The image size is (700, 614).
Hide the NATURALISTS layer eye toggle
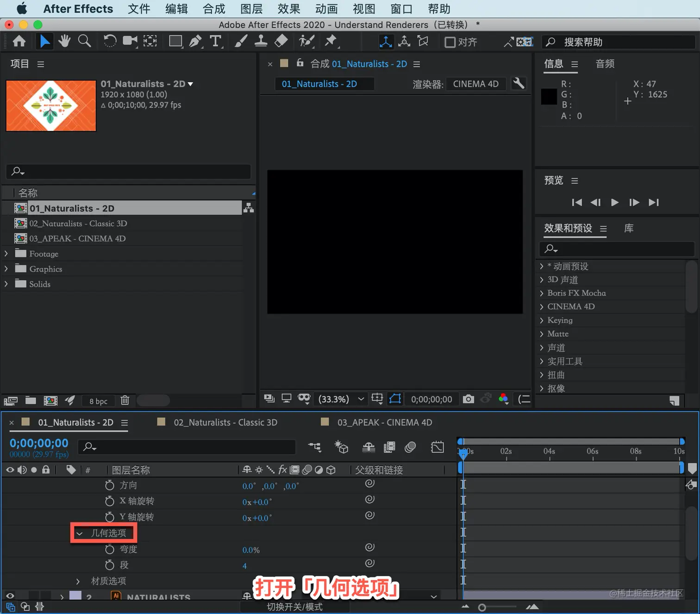click(10, 596)
